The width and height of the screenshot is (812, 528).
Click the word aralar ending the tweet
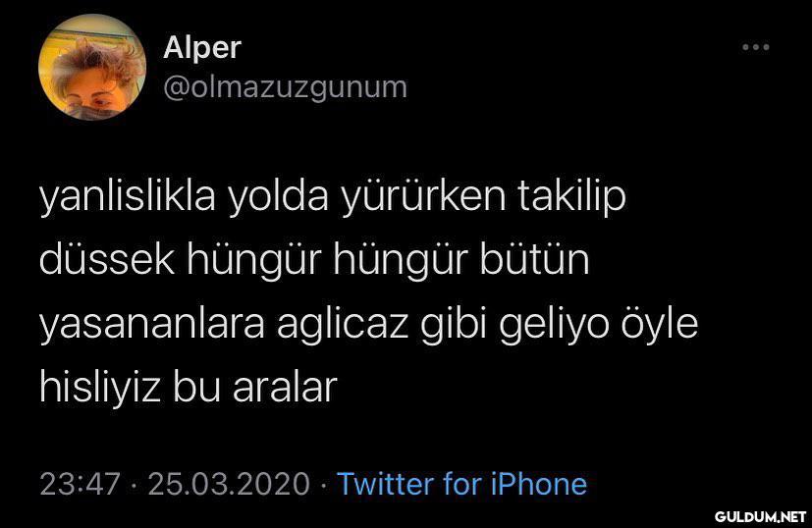point(285,387)
